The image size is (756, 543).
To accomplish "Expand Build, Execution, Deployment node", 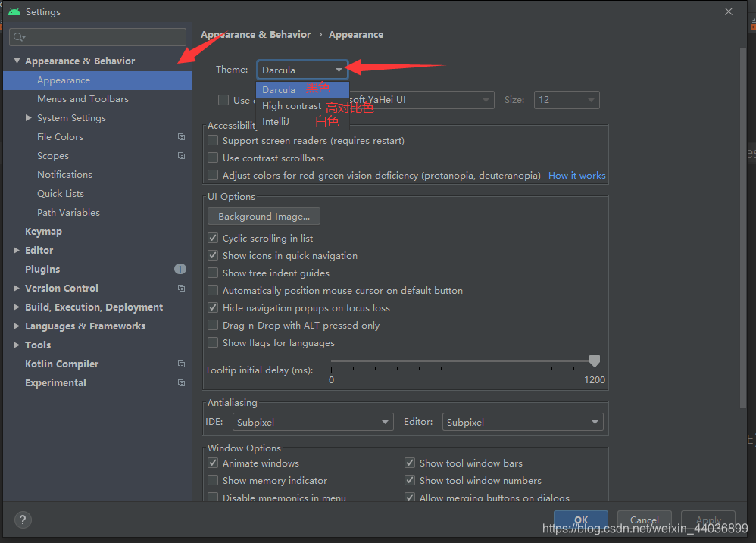I will [17, 307].
